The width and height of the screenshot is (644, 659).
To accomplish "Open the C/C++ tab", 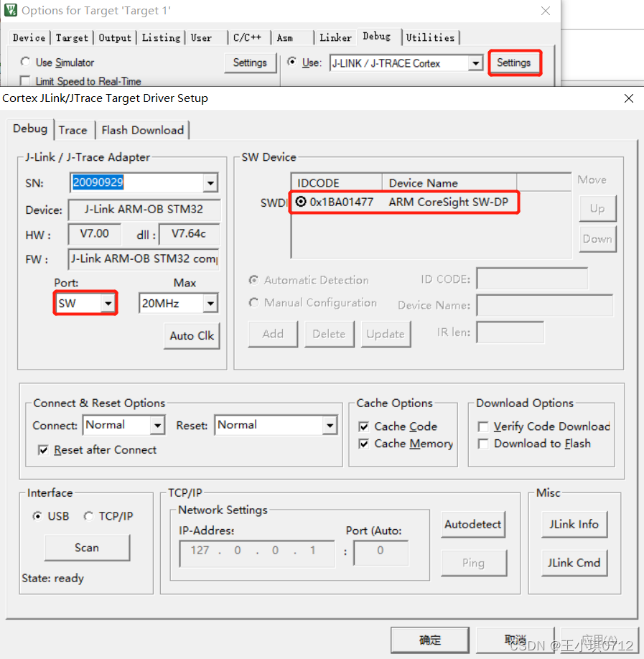I will click(248, 37).
